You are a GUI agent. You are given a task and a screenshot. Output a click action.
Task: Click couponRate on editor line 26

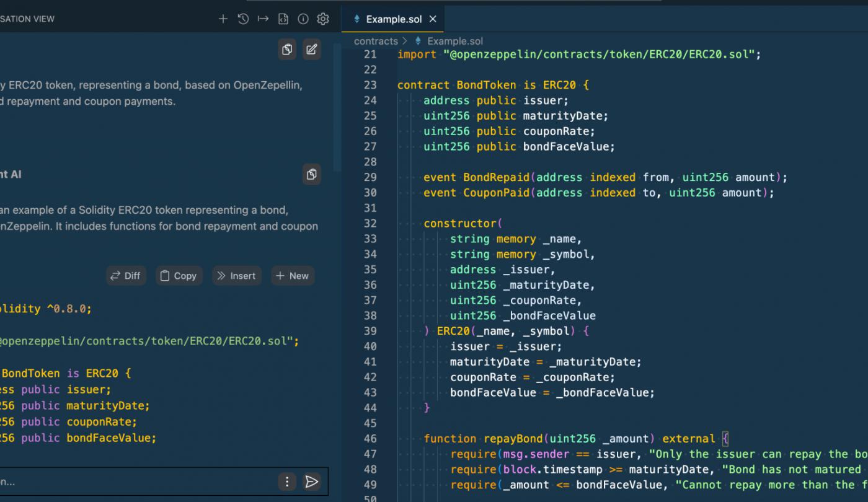point(556,131)
